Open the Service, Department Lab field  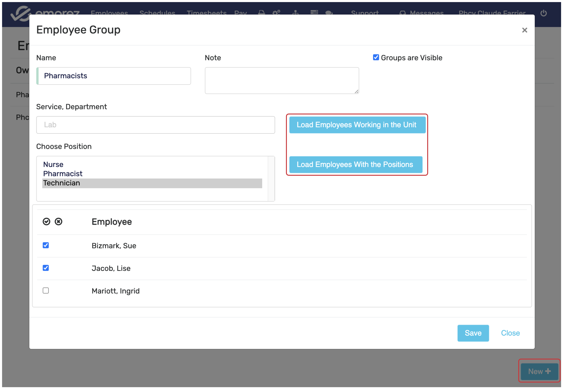coord(156,125)
